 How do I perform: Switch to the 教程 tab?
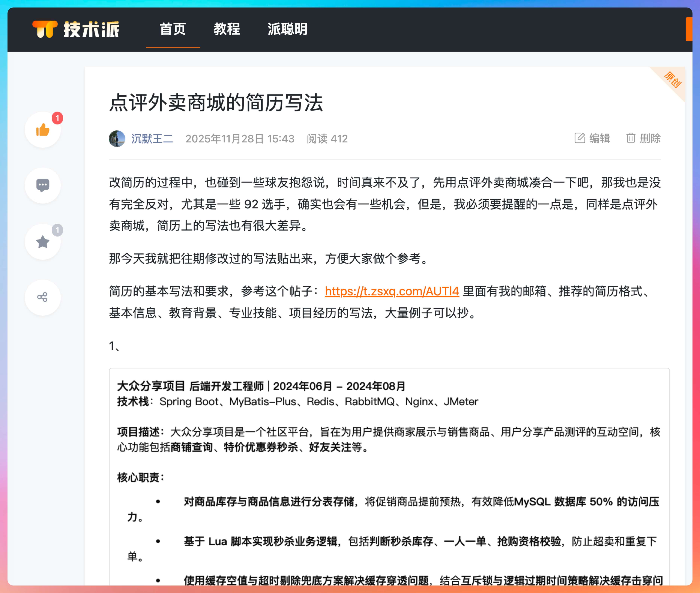coord(227,29)
